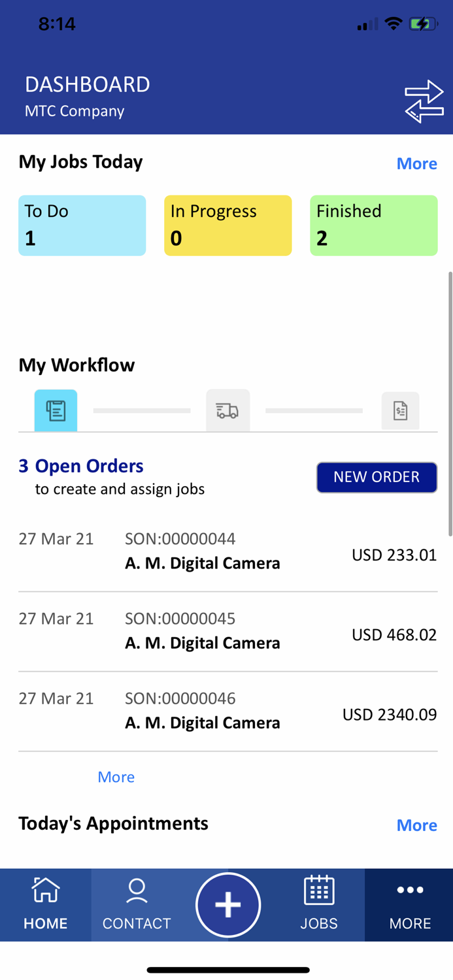Open order SON:00000046
This screenshot has width=453, height=980.
click(x=227, y=711)
